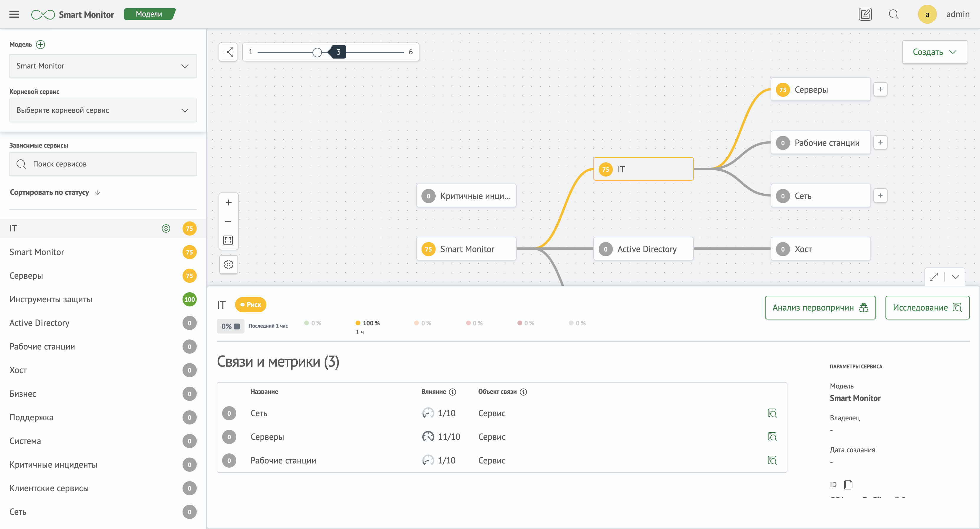
Task: Select Хост in services list
Action: click(x=103, y=370)
